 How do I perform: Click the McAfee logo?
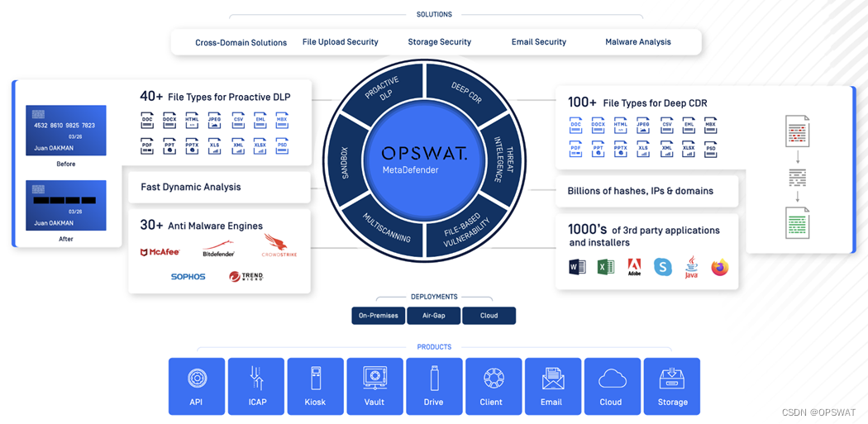point(160,252)
